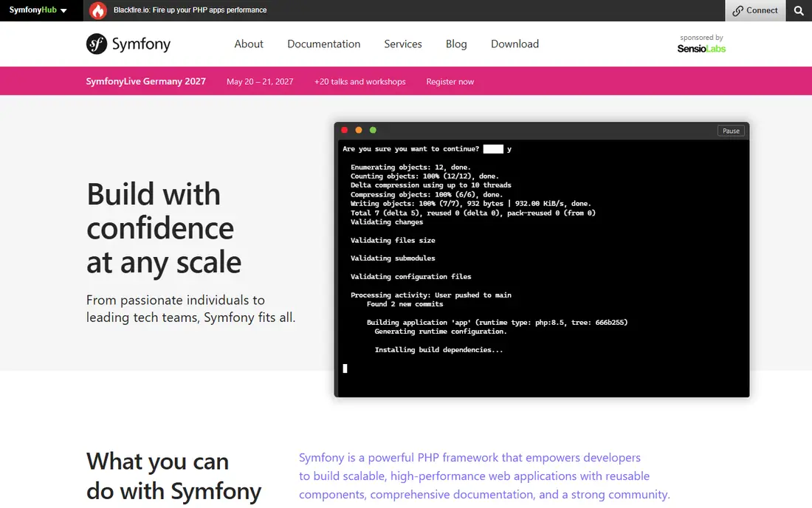This screenshot has width=812, height=508.
Task: Click Register now in the banner
Action: point(450,82)
